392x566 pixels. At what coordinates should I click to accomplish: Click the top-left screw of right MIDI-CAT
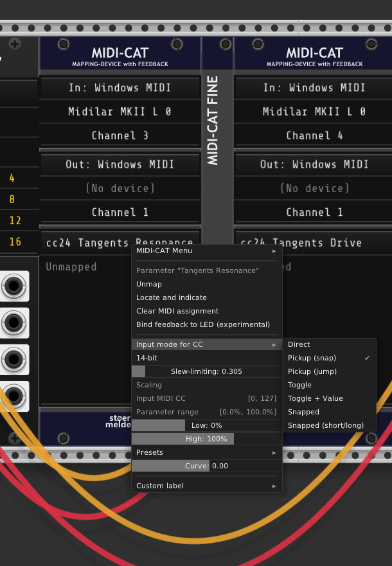tap(258, 44)
